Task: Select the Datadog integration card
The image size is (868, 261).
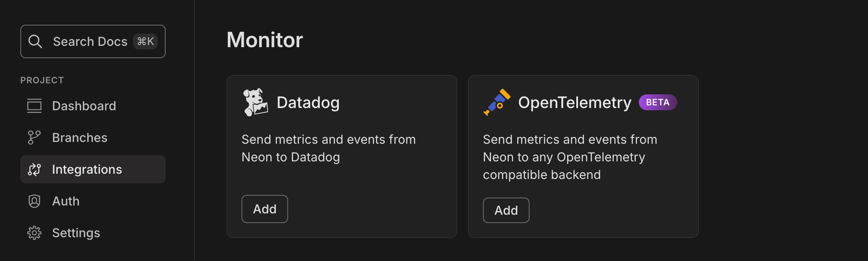Action: pos(342,156)
